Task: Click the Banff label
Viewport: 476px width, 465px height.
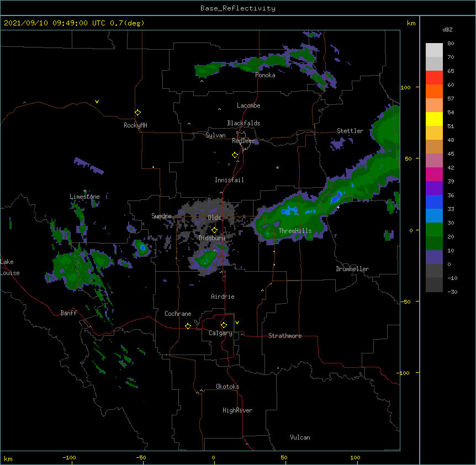Action: click(68, 313)
